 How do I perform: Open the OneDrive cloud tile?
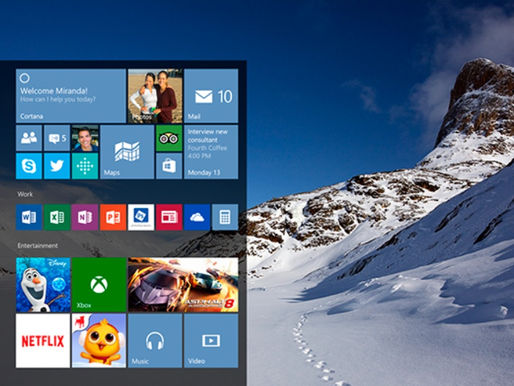197,217
